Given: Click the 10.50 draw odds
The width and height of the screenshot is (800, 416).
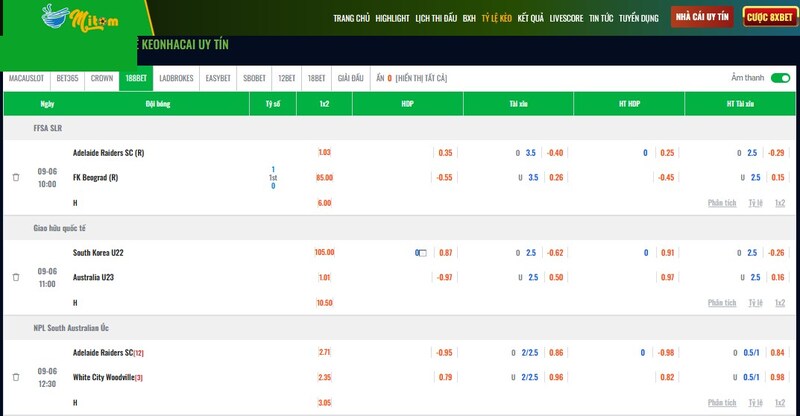Looking at the screenshot, I should (x=324, y=303).
